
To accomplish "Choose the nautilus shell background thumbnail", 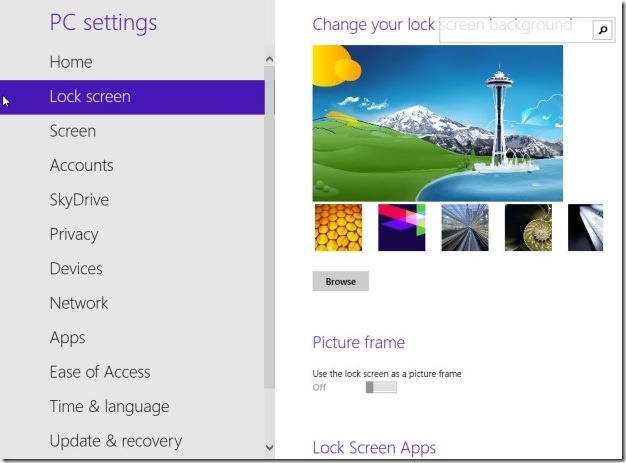I will coord(528,228).
